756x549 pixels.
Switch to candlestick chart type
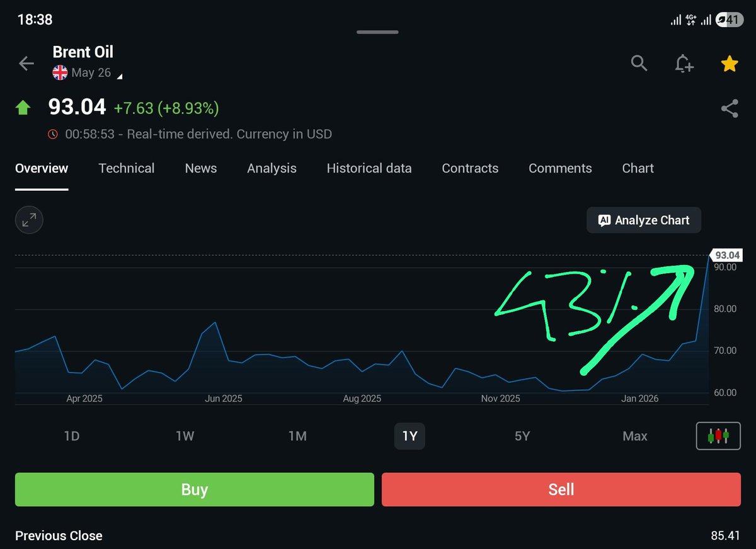tap(718, 436)
